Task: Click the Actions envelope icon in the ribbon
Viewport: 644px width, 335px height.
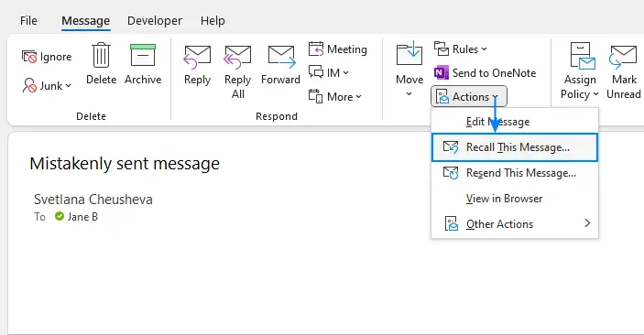Action: [x=442, y=97]
